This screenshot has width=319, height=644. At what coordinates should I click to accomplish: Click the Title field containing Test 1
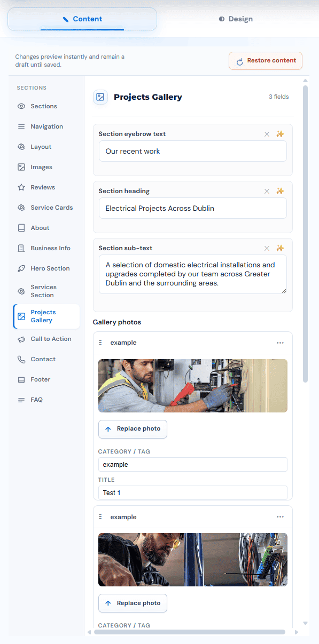[x=193, y=492]
